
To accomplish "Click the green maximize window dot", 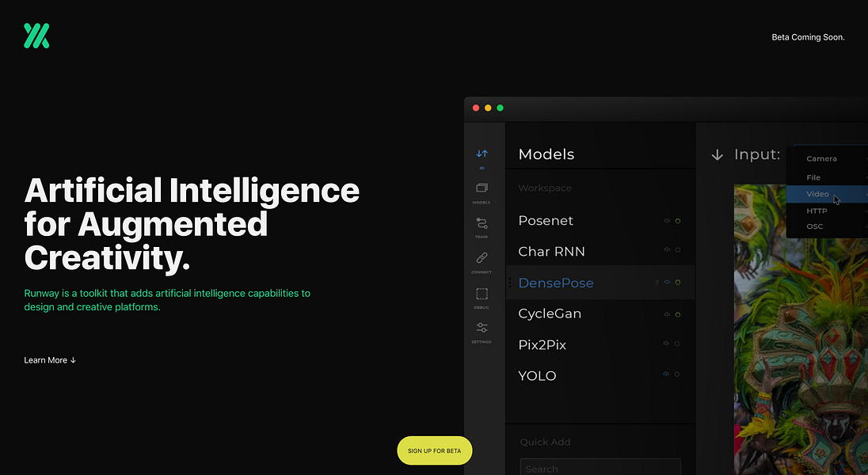I will (x=500, y=108).
